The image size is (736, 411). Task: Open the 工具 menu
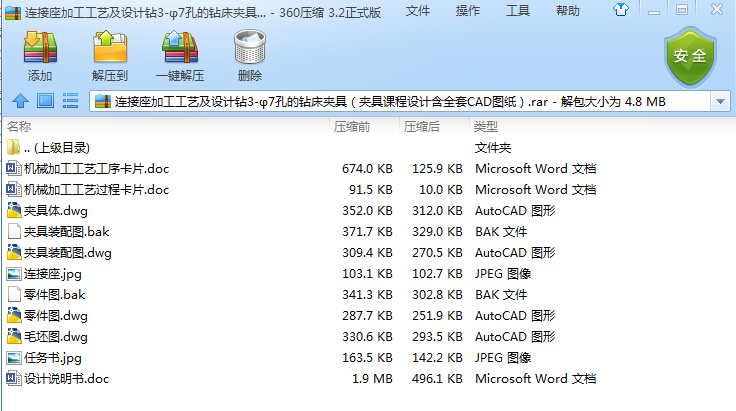tap(518, 10)
